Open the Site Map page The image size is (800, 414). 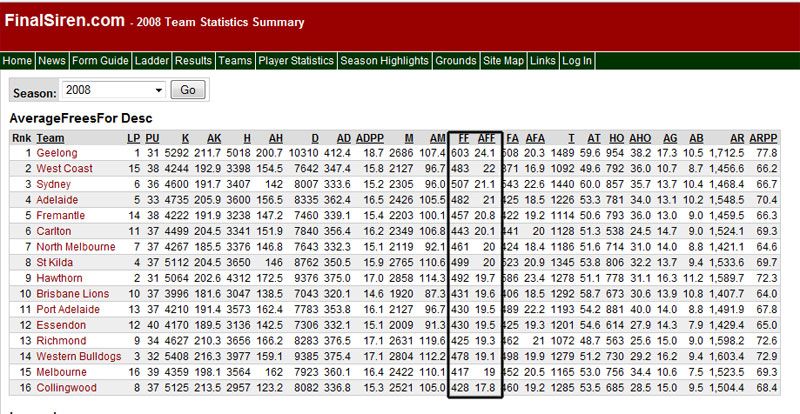503,61
